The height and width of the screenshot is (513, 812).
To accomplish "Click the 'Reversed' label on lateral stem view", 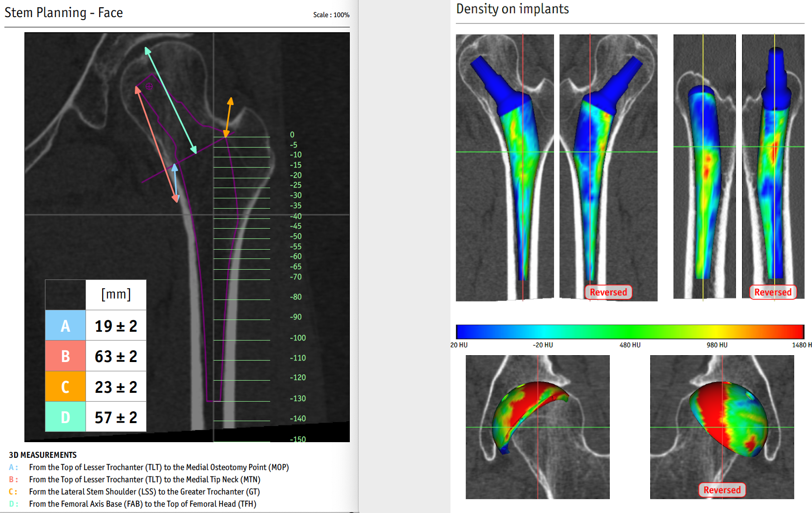I will pyautogui.click(x=773, y=292).
